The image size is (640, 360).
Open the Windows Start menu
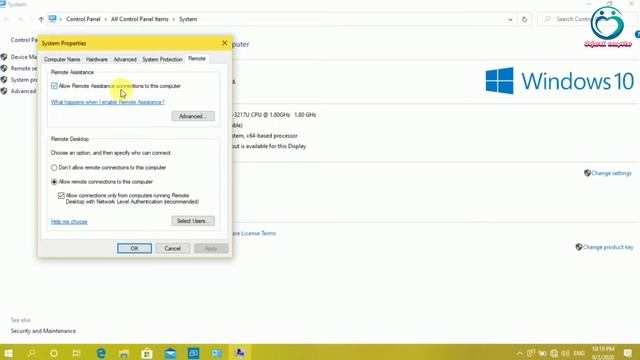pyautogui.click(x=8, y=353)
